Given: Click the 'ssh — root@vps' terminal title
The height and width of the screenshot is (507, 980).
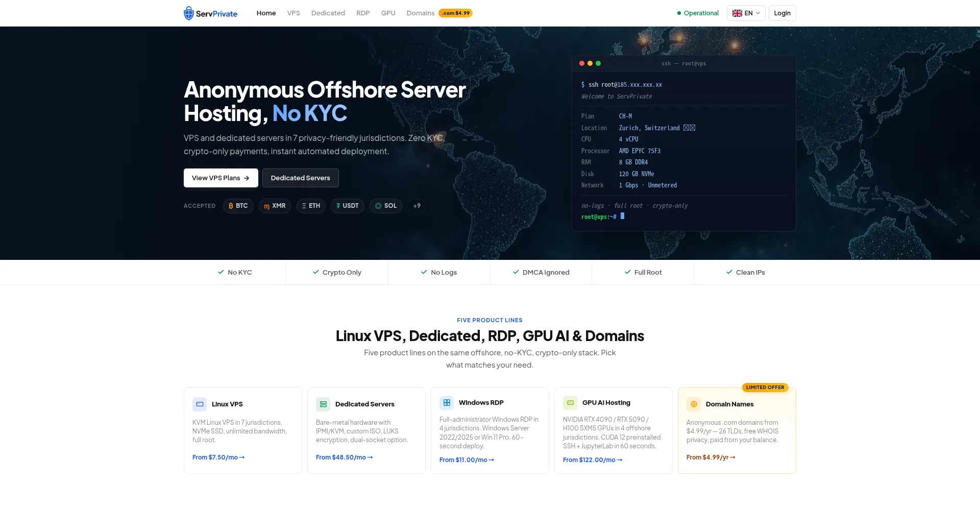Looking at the screenshot, I should [683, 64].
